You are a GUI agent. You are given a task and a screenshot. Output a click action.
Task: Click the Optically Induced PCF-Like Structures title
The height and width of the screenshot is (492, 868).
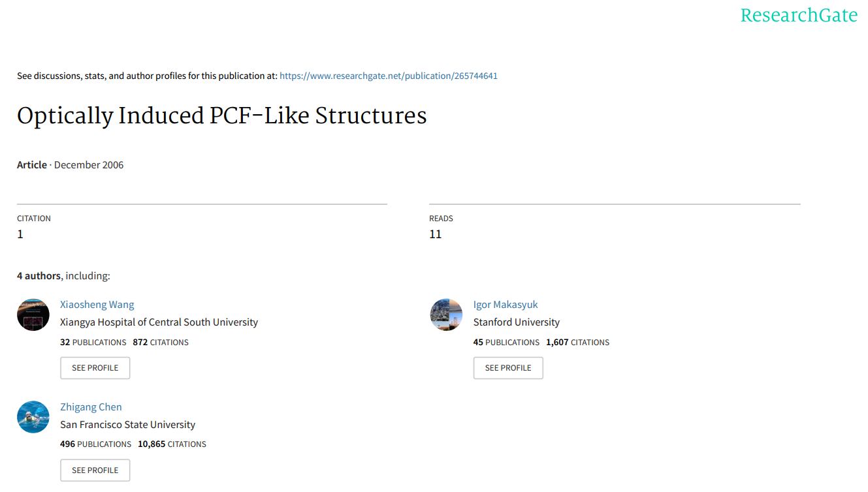[222, 115]
